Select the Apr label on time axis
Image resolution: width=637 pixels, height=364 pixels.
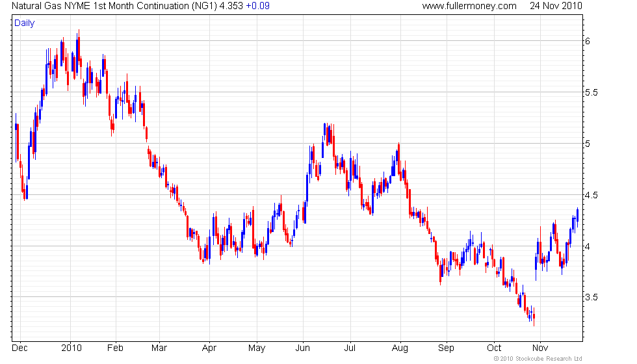pos(209,348)
